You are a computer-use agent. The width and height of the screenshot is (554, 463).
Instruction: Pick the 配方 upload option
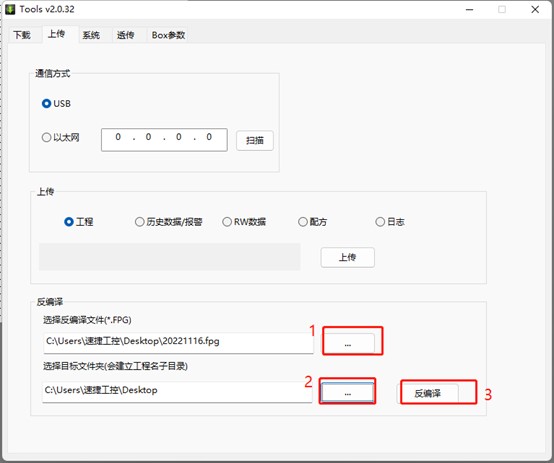click(312, 222)
